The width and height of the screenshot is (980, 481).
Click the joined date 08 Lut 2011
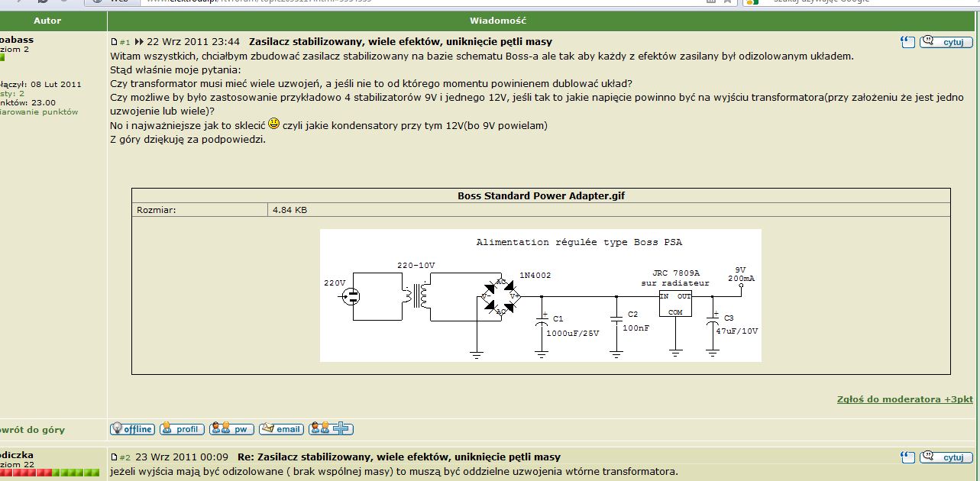click(56, 84)
